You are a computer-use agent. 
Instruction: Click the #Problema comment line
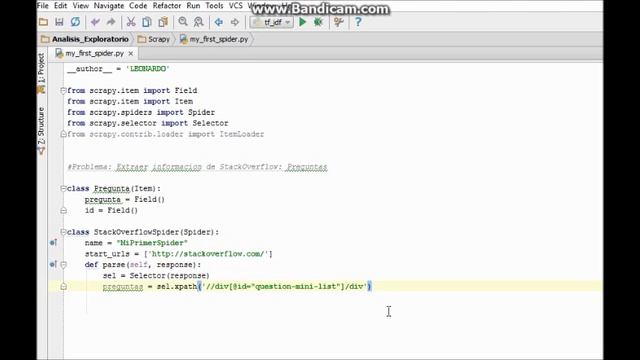coord(197,167)
